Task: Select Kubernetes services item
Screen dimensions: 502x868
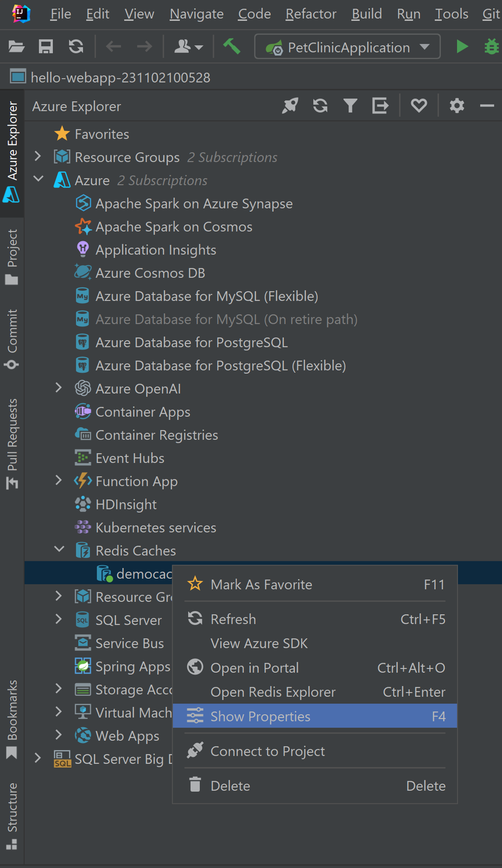Action: click(x=146, y=528)
